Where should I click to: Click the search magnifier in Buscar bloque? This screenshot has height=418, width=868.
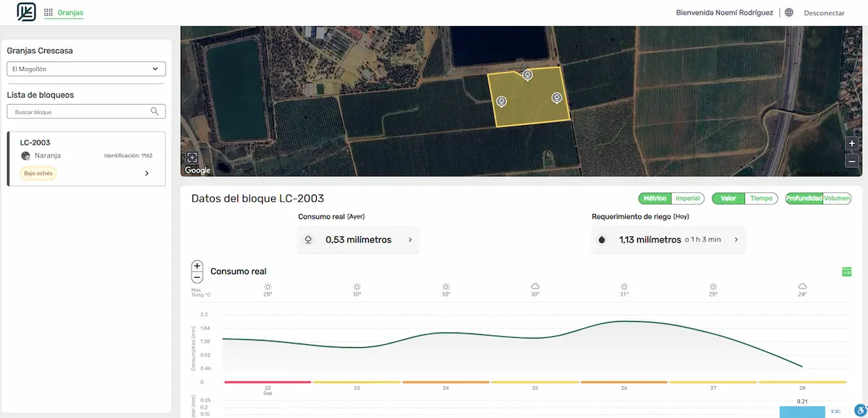click(x=154, y=111)
